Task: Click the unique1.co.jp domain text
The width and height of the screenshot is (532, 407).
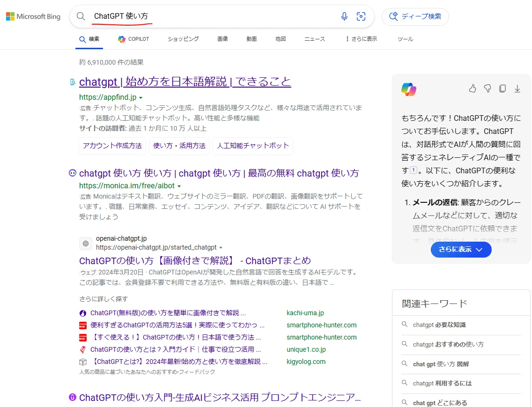Action: click(306, 350)
